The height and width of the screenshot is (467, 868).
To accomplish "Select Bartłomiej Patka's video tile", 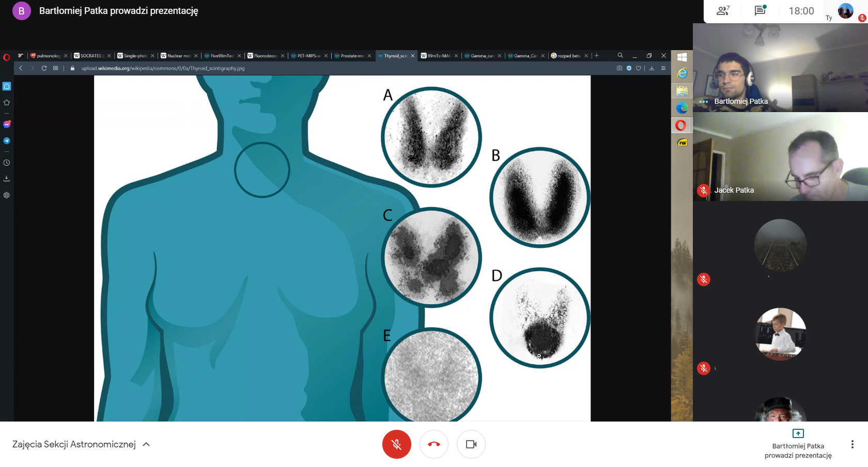I will (780, 68).
